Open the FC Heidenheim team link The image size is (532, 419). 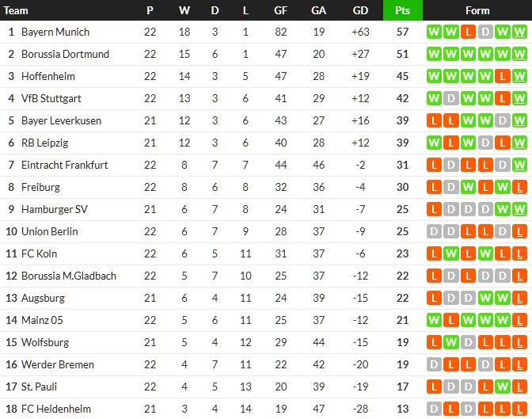[x=56, y=409]
